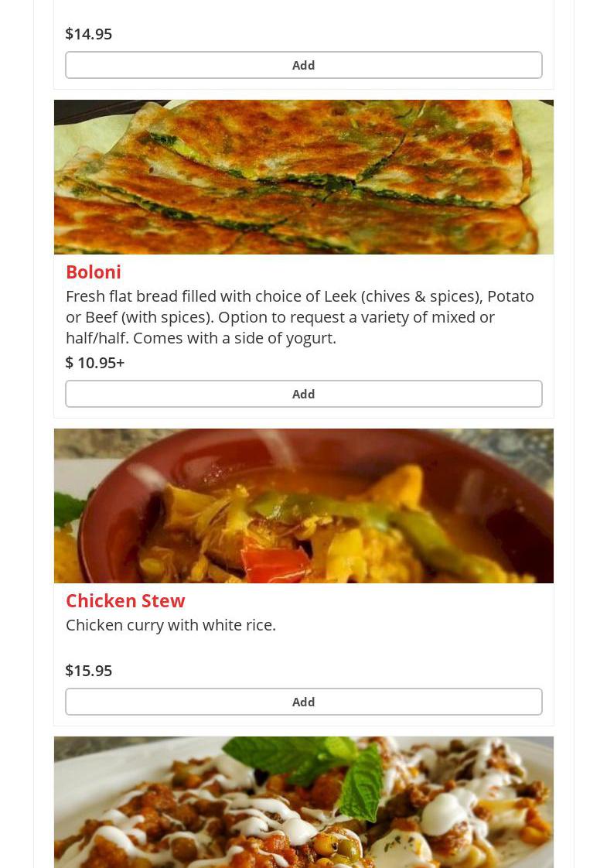This screenshot has width=607, height=868.
Task: Click the white yogurt drizzle in the bottom photo
Action: 445,814
